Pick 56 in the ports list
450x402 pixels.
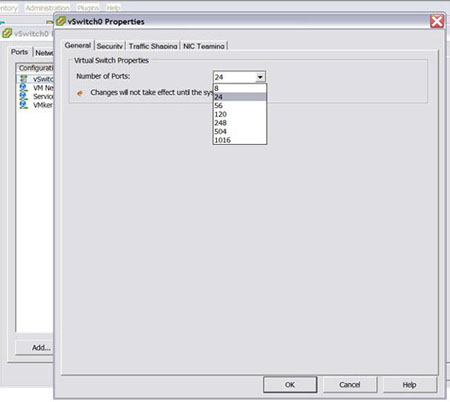pos(240,106)
